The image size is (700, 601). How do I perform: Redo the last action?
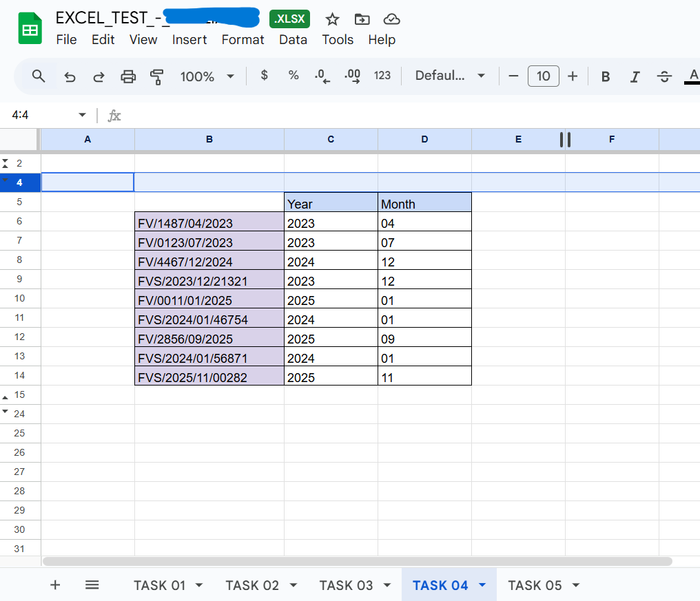tap(99, 76)
